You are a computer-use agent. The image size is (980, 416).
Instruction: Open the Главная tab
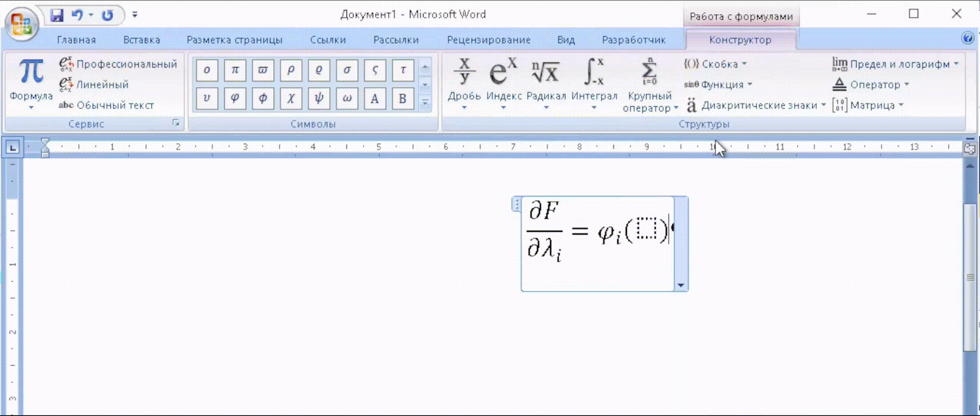click(76, 40)
